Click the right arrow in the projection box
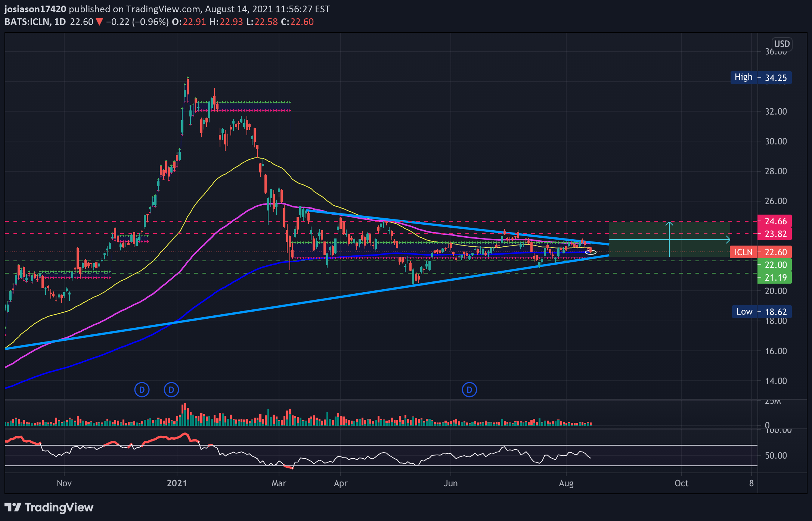The image size is (812, 521). click(x=669, y=239)
